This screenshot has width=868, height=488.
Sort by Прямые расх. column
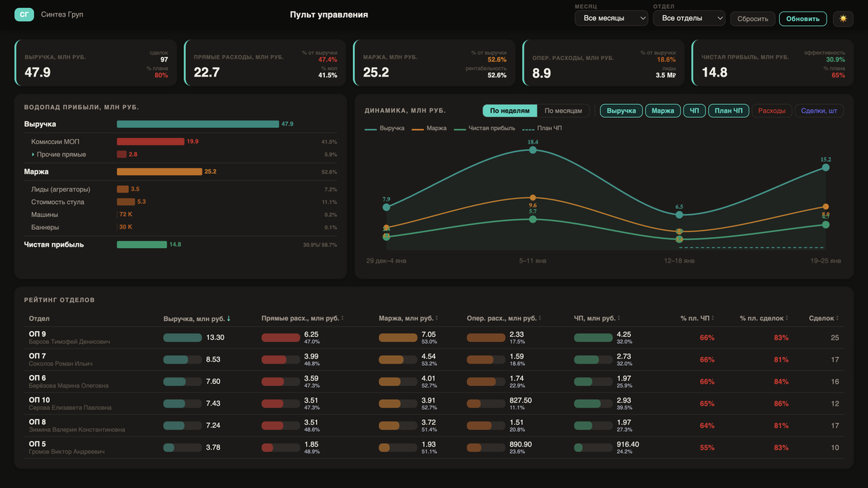click(x=301, y=318)
